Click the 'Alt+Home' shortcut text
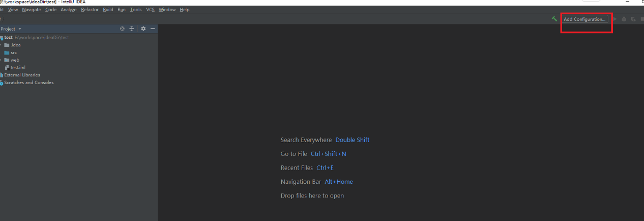Screen dimensions: 644x221 coord(339,182)
